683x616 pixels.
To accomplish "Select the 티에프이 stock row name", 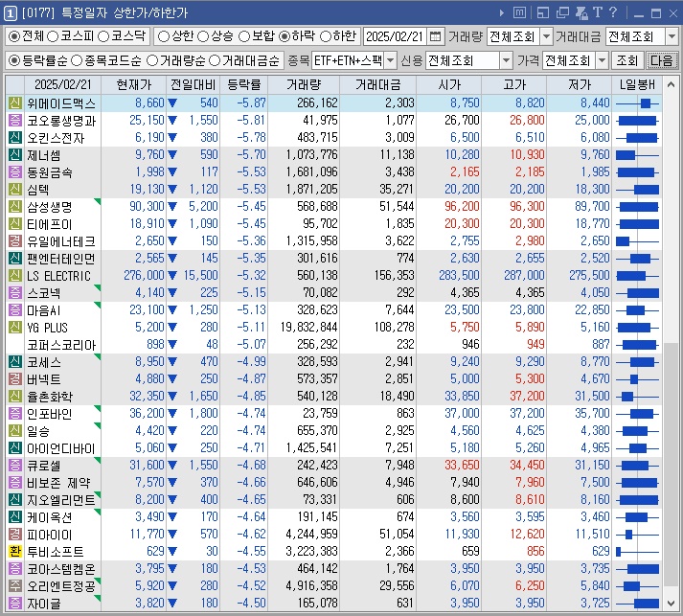I will point(50,224).
